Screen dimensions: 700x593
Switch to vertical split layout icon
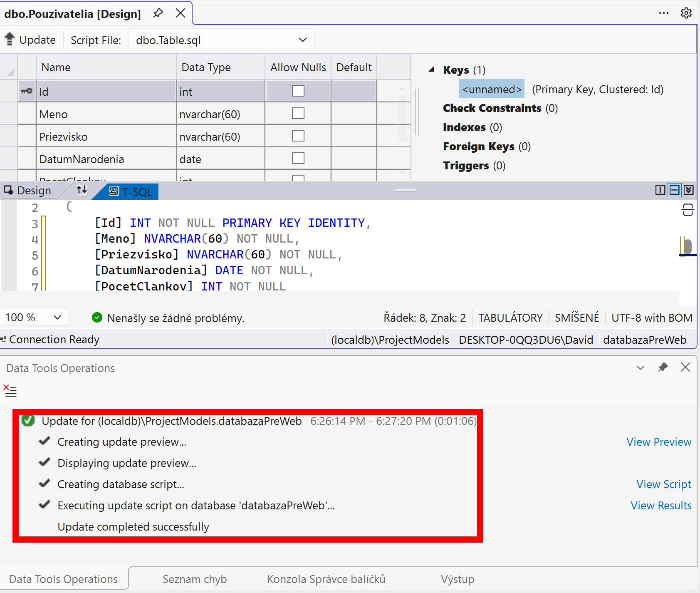tap(660, 190)
